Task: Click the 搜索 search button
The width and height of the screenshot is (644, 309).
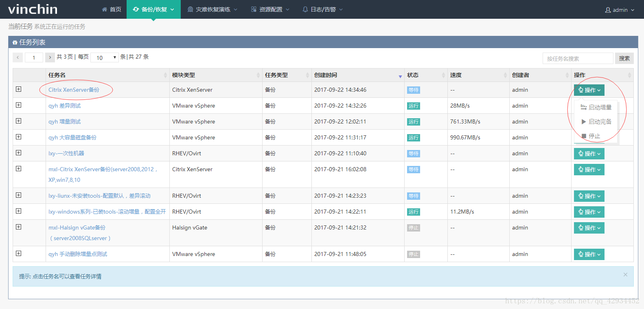Action: click(x=624, y=58)
